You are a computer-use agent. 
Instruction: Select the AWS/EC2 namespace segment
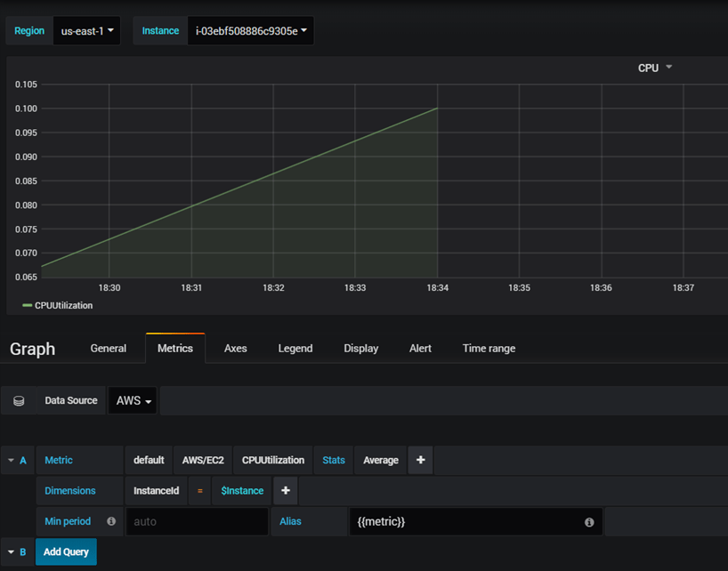[203, 460]
